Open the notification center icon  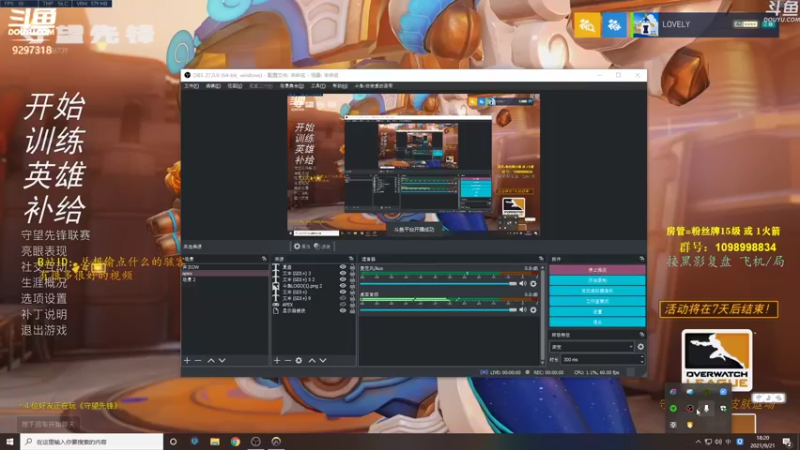pos(787,442)
